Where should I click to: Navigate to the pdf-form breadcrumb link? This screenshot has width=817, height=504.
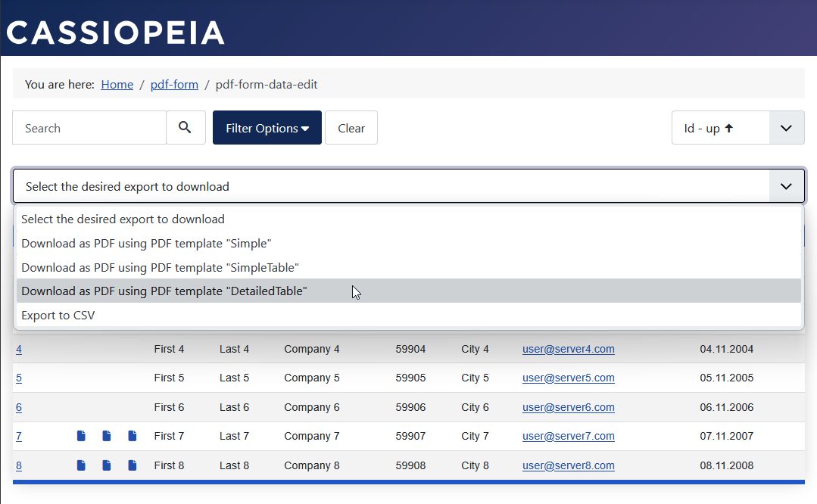point(174,84)
